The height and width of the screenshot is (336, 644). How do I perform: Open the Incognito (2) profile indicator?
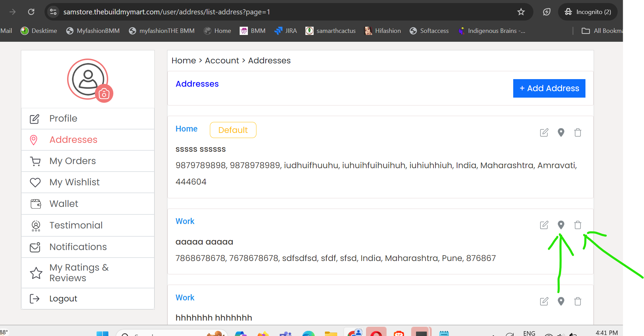coord(588,12)
